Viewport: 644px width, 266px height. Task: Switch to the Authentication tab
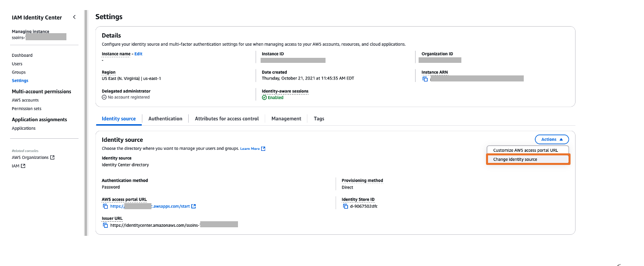(x=165, y=119)
